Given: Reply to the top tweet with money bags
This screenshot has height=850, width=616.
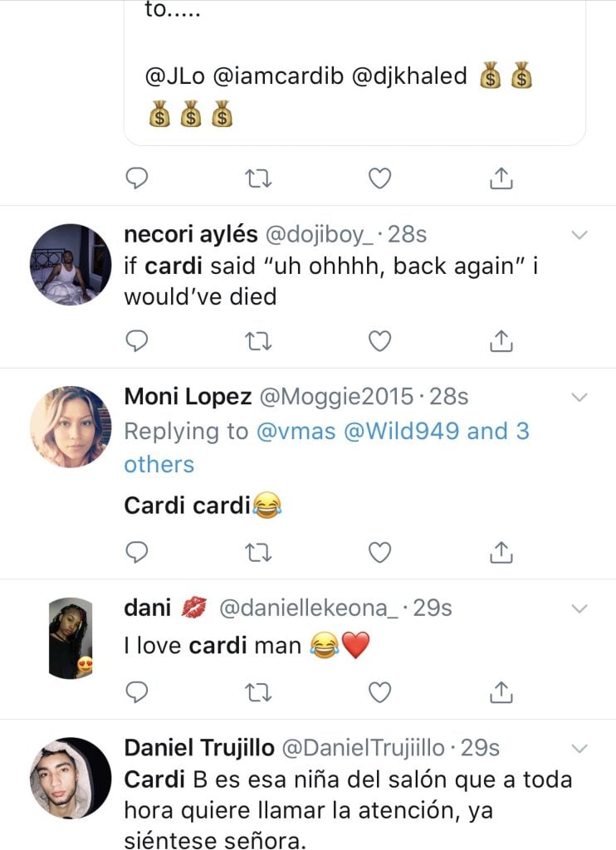Looking at the screenshot, I should [137, 178].
